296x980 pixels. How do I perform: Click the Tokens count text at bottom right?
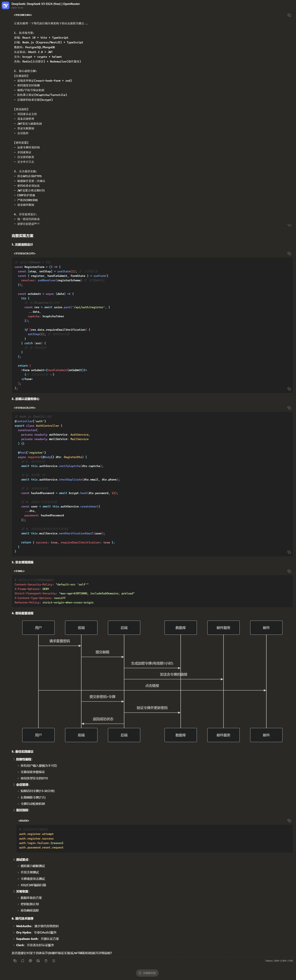[279, 961]
